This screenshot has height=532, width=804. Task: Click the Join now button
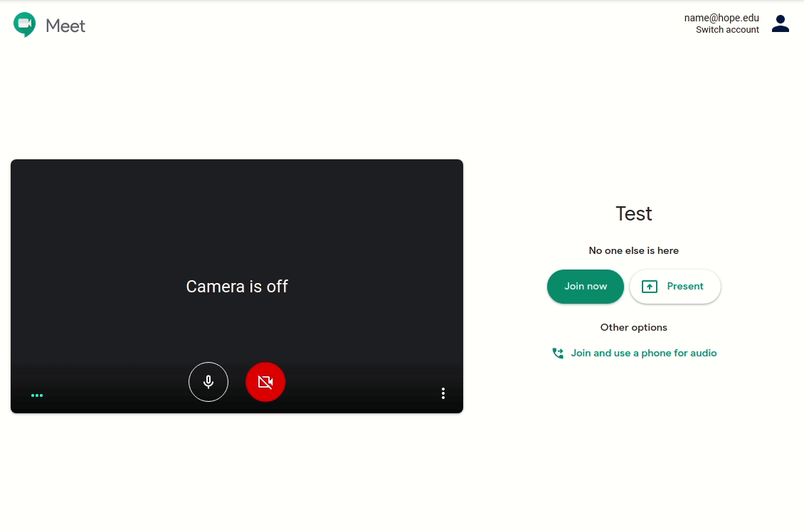(585, 286)
